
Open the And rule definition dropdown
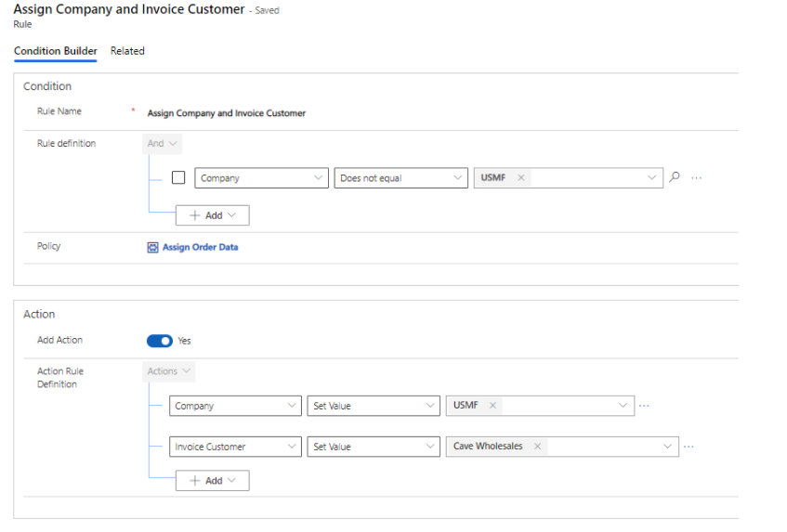click(x=162, y=143)
